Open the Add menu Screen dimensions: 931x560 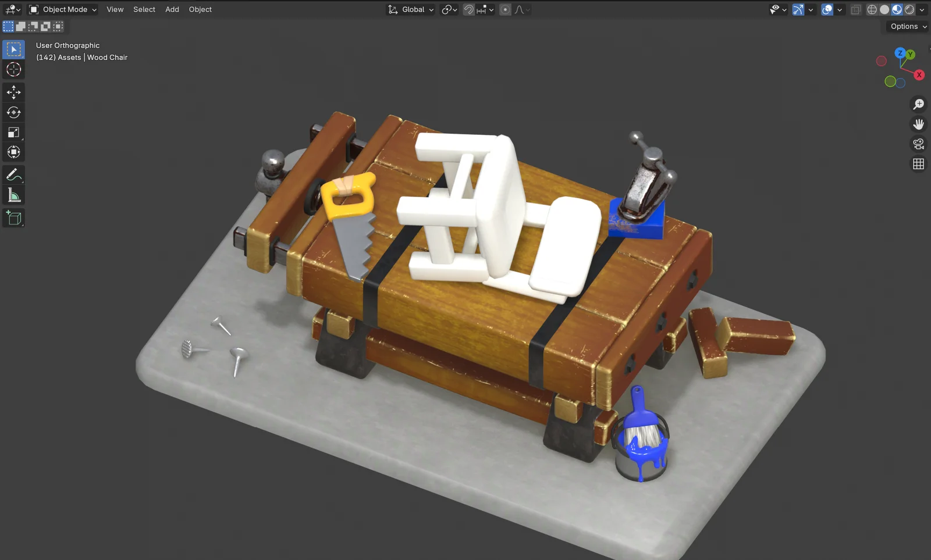click(x=172, y=9)
